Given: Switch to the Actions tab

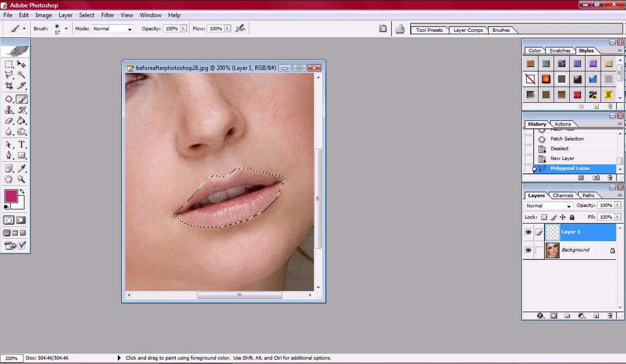Looking at the screenshot, I should pos(562,124).
